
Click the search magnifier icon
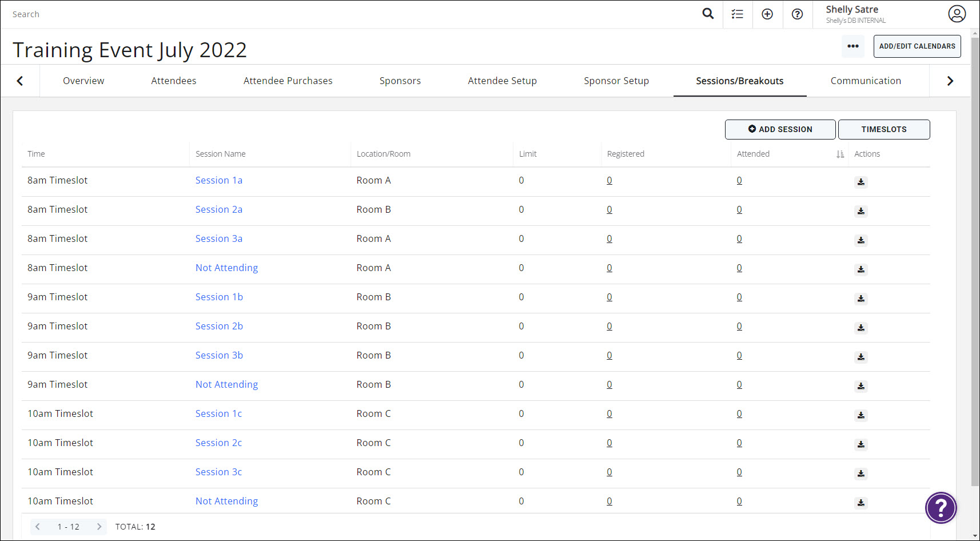(x=708, y=14)
